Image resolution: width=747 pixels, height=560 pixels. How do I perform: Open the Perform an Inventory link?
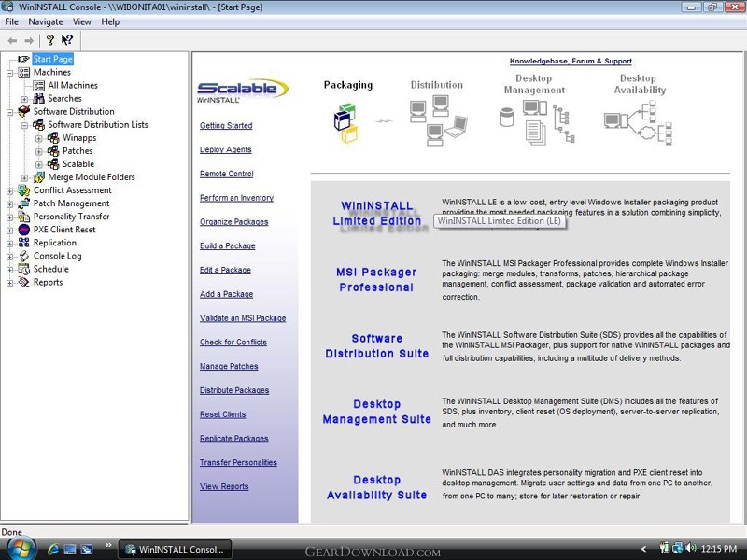point(236,198)
